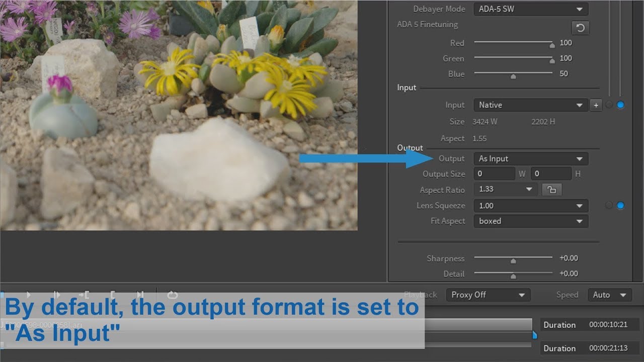Click the Blue value 50
644x362 pixels.
563,73
